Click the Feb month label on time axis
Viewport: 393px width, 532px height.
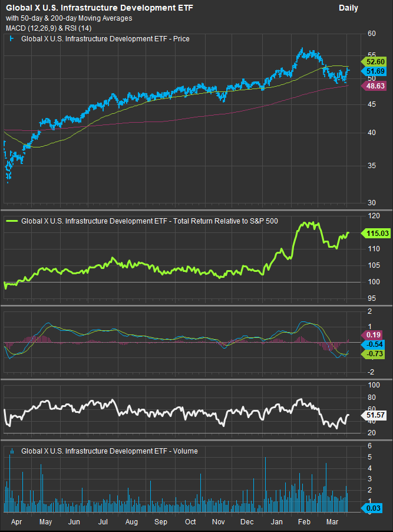(x=304, y=523)
